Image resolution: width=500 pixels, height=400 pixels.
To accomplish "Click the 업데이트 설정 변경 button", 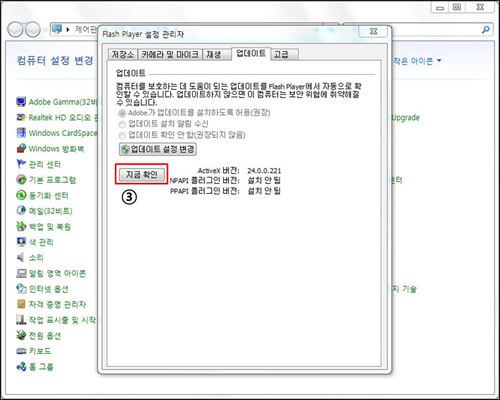I will tap(158, 149).
